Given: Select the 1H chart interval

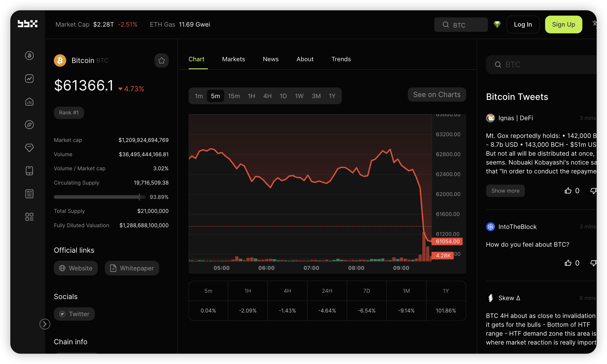Looking at the screenshot, I should coord(251,96).
